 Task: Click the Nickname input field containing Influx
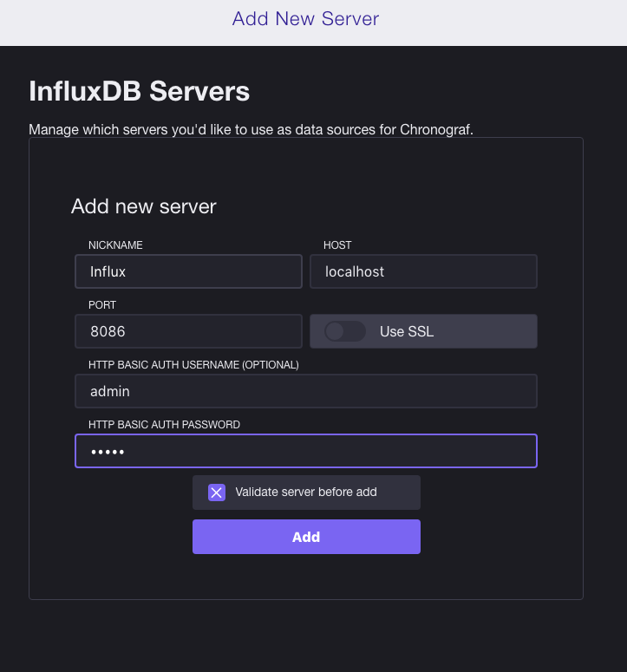188,271
